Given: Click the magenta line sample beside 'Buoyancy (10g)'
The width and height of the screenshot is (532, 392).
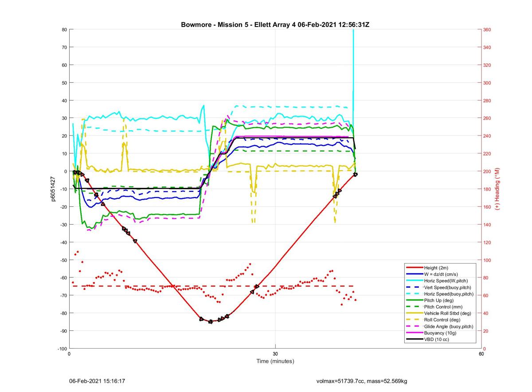Looking at the screenshot, I should (414, 333).
